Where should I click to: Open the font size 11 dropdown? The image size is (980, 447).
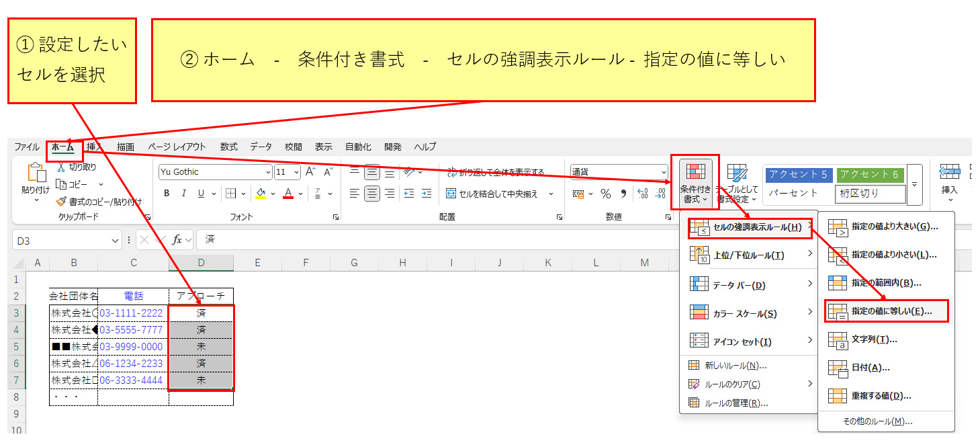click(x=296, y=172)
